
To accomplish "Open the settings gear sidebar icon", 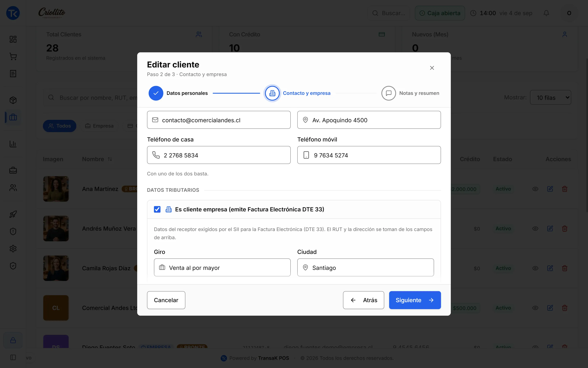I will click(13, 248).
